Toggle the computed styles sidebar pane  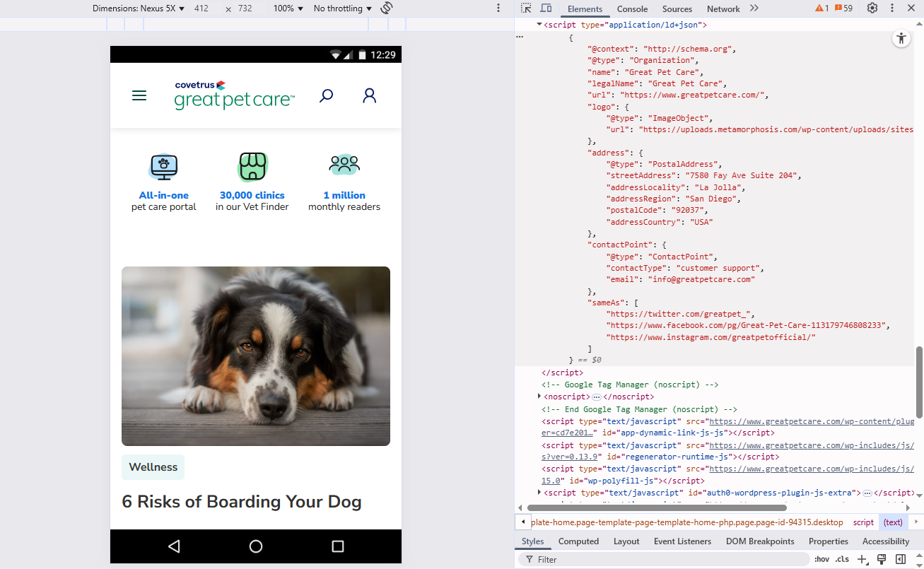click(901, 559)
